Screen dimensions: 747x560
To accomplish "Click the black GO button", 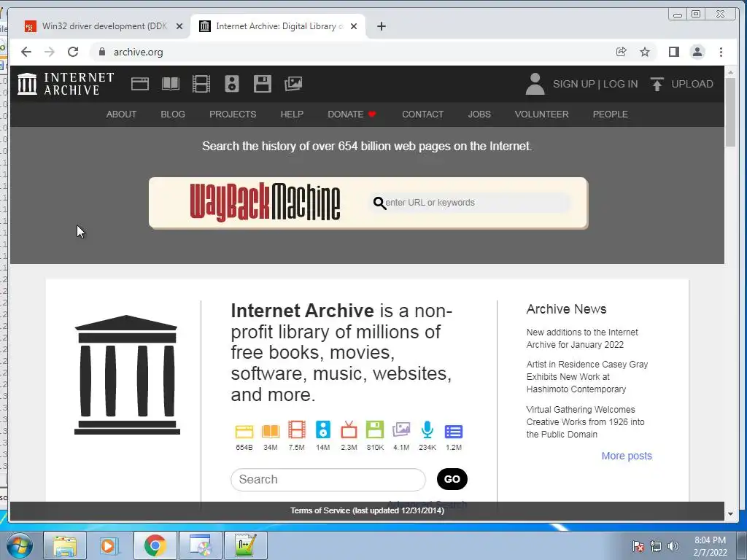I will [452, 479].
